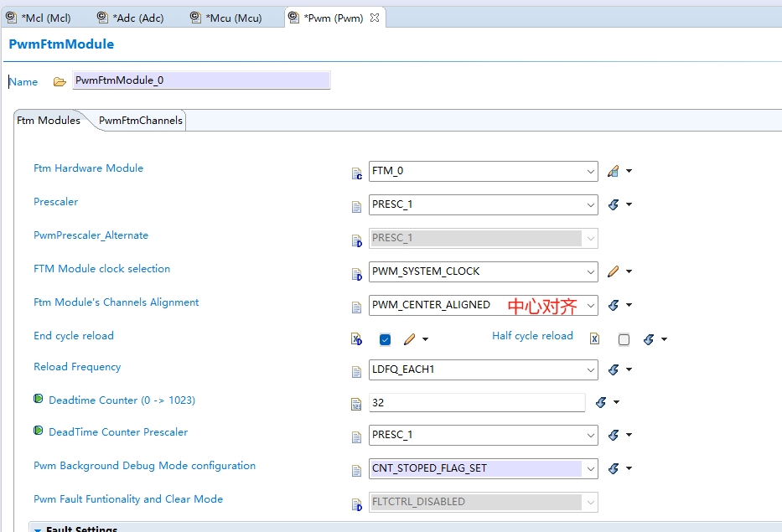Screen dimensions: 782x532
Task: Click Reload Frequency parameter document icon
Action: click(x=356, y=371)
